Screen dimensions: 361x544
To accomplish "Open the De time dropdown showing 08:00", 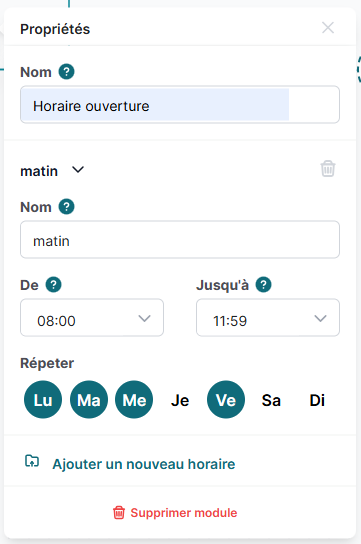I will (92, 317).
